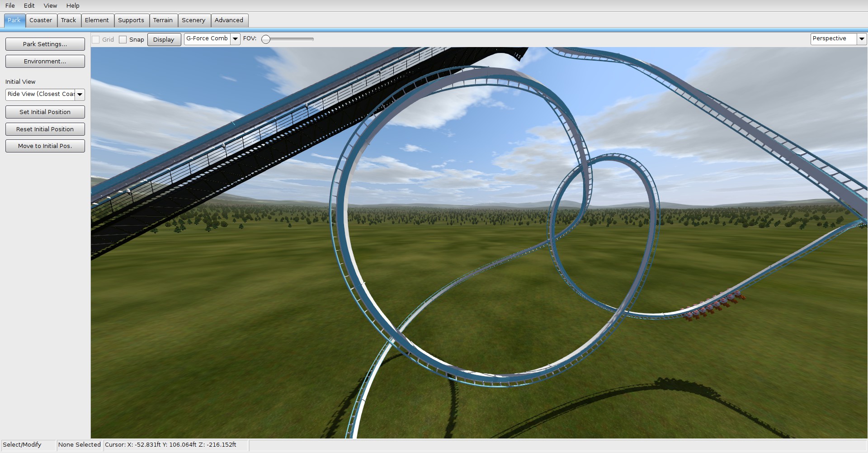This screenshot has width=868, height=453.
Task: Expand the Initial View Ride View dropdown
Action: coord(80,94)
